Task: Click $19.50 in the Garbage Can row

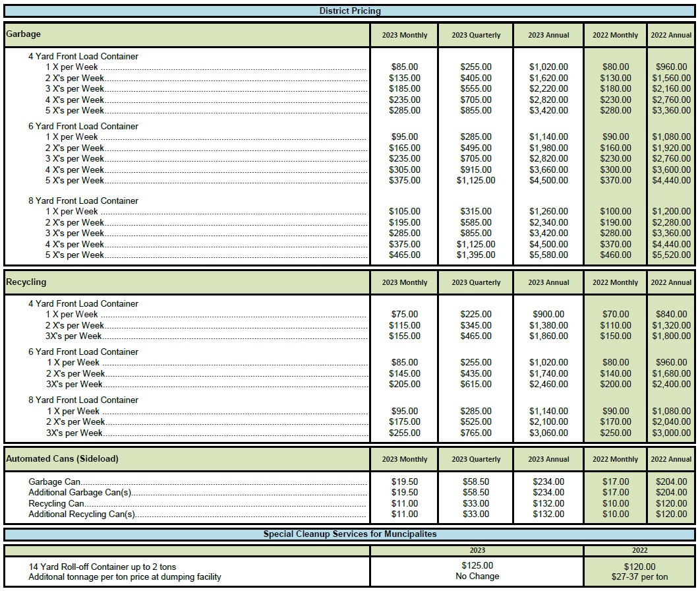Action: [x=405, y=482]
